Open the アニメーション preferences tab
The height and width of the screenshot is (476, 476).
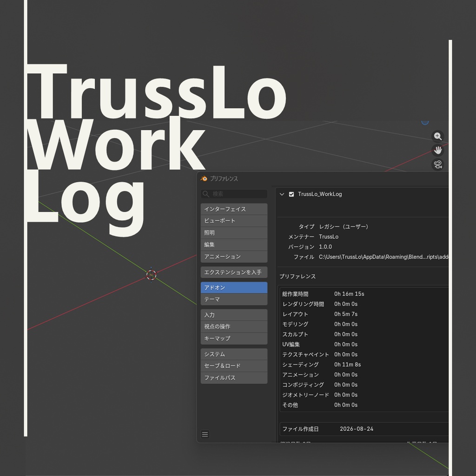pos(234,257)
